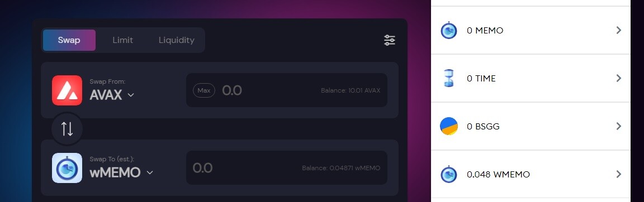The image size is (644, 202).
Task: Switch to the Liquidity tab
Action: coord(177,40)
